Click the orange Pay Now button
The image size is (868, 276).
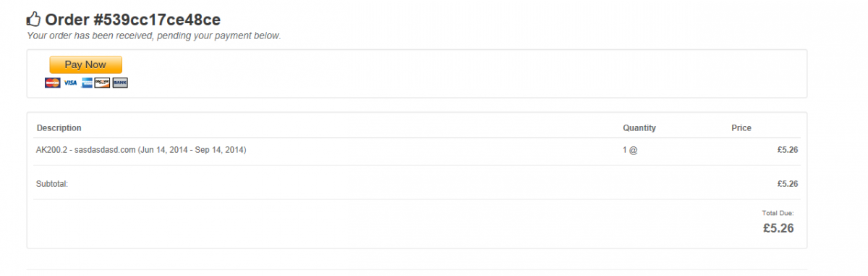point(85,64)
